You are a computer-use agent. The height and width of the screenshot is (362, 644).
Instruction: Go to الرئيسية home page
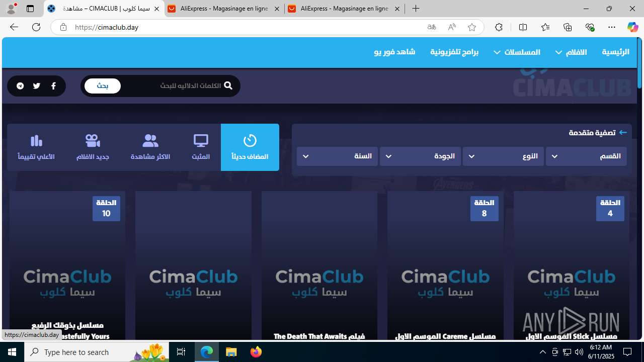pyautogui.click(x=615, y=52)
